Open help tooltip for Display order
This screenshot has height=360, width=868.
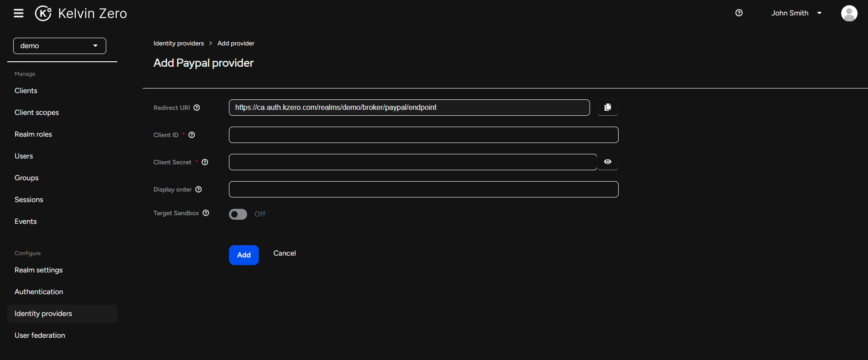pos(198,189)
